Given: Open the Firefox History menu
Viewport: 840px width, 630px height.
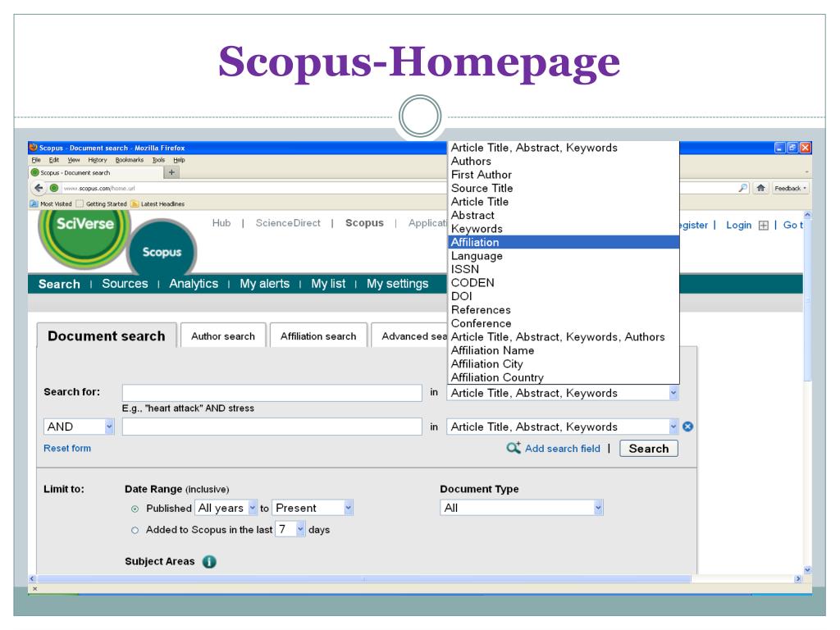Looking at the screenshot, I should point(98,160).
